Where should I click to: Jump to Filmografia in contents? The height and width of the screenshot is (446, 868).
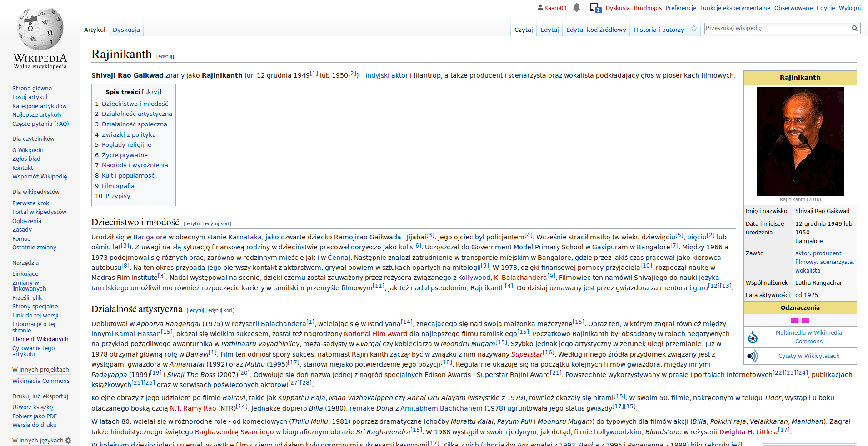118,186
